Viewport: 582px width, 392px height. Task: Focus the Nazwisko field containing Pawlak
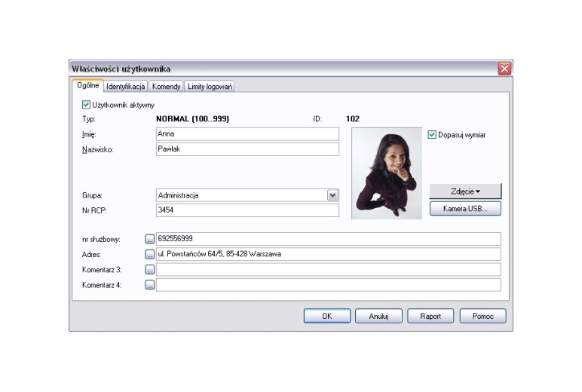247,149
